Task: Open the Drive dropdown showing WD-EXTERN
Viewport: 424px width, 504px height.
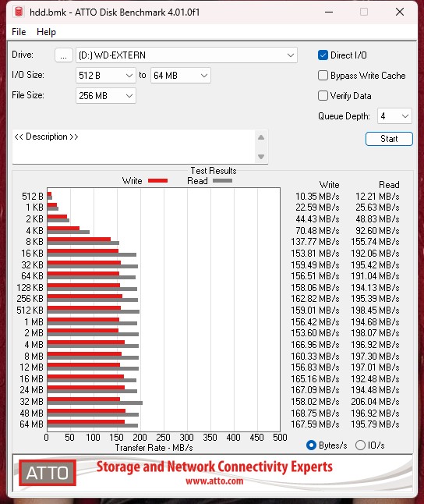Action: (186, 55)
